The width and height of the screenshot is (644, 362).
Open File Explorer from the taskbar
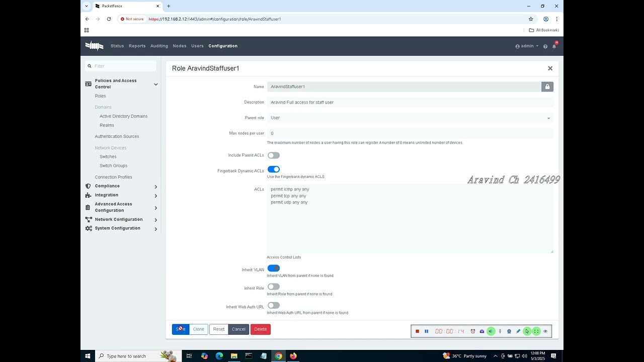point(234,356)
